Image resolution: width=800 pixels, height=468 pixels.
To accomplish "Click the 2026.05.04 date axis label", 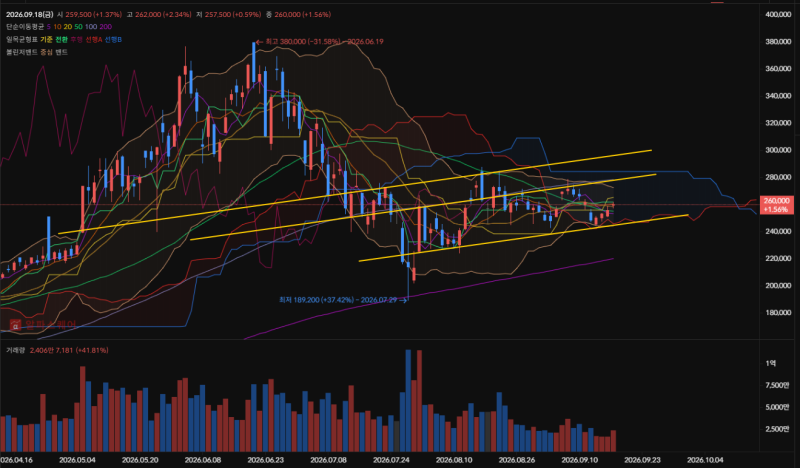I will coord(77,460).
